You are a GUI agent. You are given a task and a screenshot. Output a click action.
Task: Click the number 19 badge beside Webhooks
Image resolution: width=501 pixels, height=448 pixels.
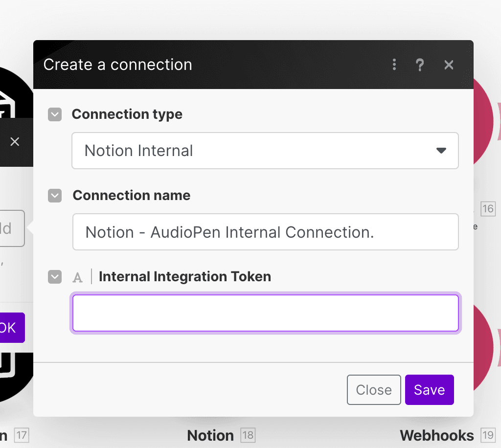[488, 435]
